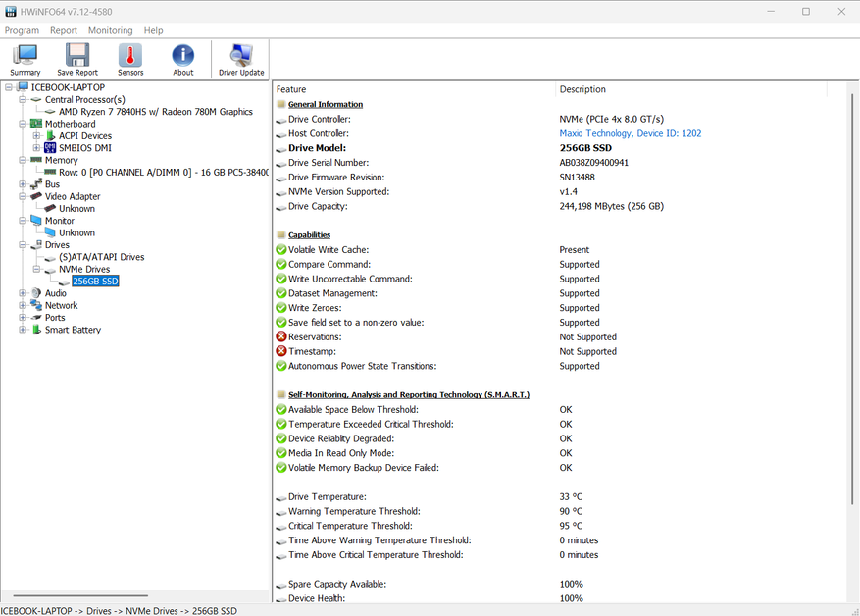Open the Program menu
Image resolution: width=860 pixels, height=616 pixels.
tap(22, 30)
